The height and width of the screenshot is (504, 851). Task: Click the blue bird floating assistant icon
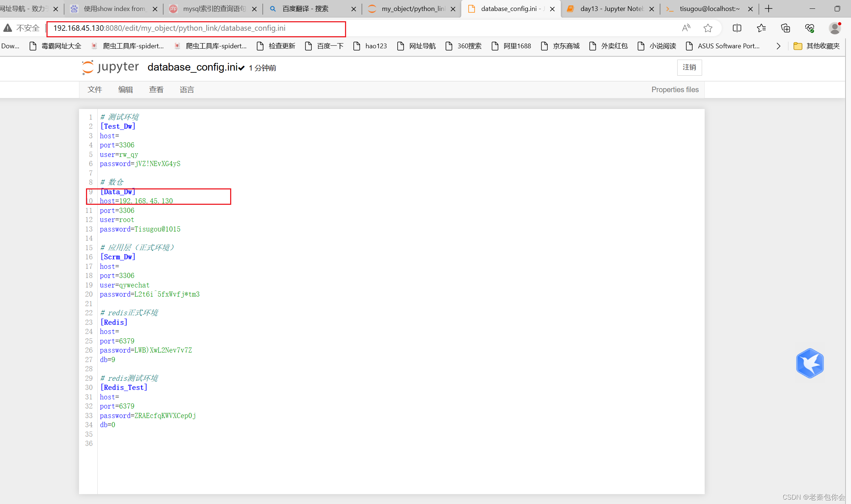coord(810,363)
